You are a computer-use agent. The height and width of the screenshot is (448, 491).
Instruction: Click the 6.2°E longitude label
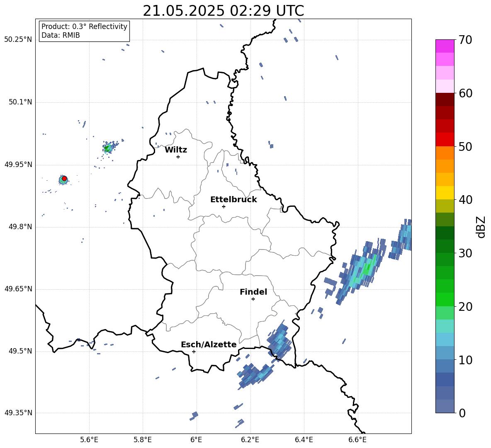250,440
